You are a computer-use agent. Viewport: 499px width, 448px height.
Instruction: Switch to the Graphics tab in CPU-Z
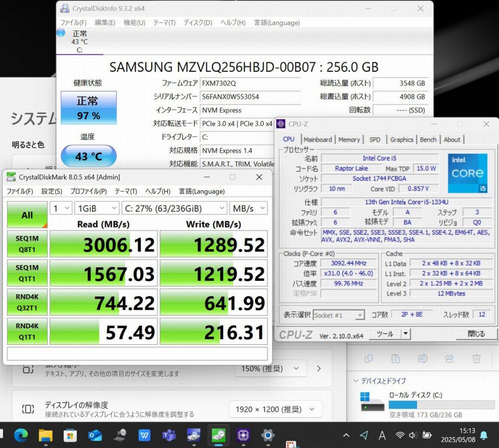pyautogui.click(x=402, y=139)
